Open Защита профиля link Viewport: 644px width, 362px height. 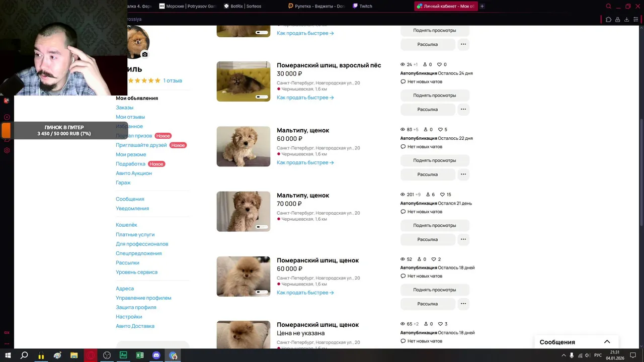pyautogui.click(x=136, y=307)
